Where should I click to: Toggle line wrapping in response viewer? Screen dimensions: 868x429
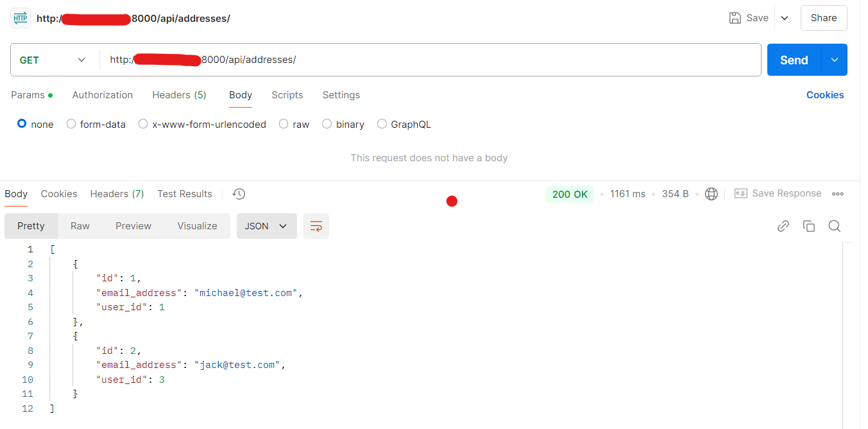[316, 226]
